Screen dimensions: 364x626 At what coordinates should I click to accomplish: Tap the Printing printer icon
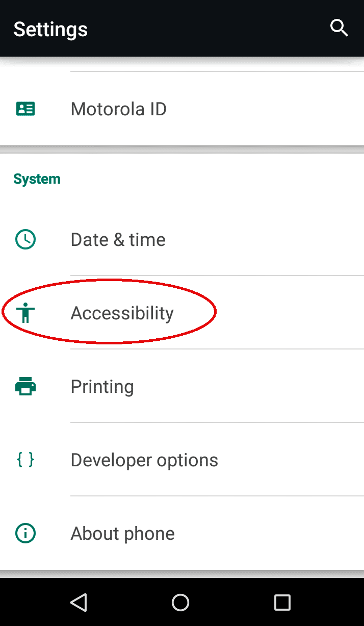[x=25, y=387]
